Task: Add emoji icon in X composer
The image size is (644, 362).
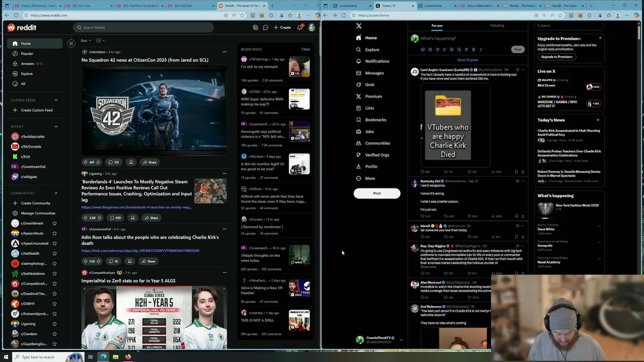Action: point(452,50)
